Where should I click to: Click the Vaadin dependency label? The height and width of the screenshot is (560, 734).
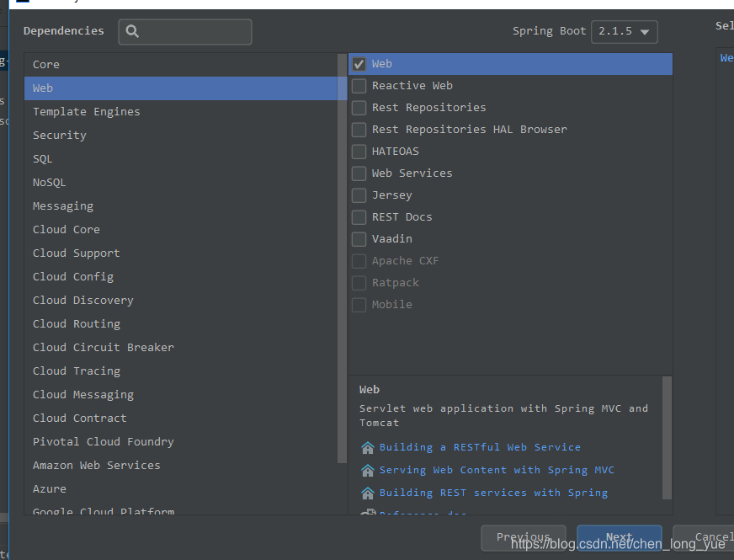(x=391, y=239)
